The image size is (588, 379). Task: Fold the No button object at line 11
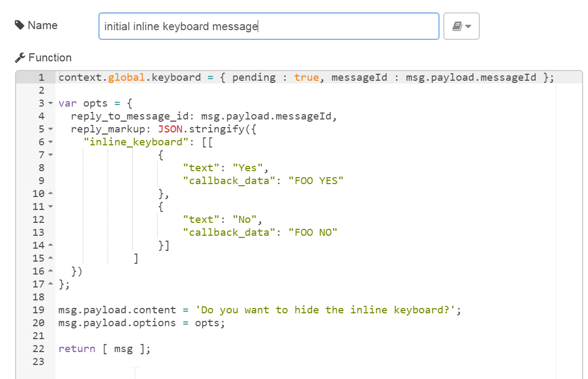(51, 207)
